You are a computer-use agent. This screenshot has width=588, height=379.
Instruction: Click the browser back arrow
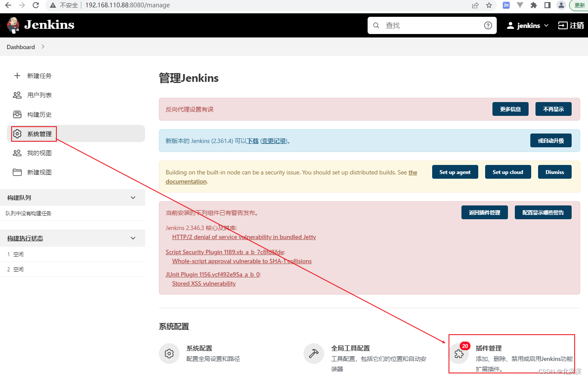pyautogui.click(x=8, y=5)
